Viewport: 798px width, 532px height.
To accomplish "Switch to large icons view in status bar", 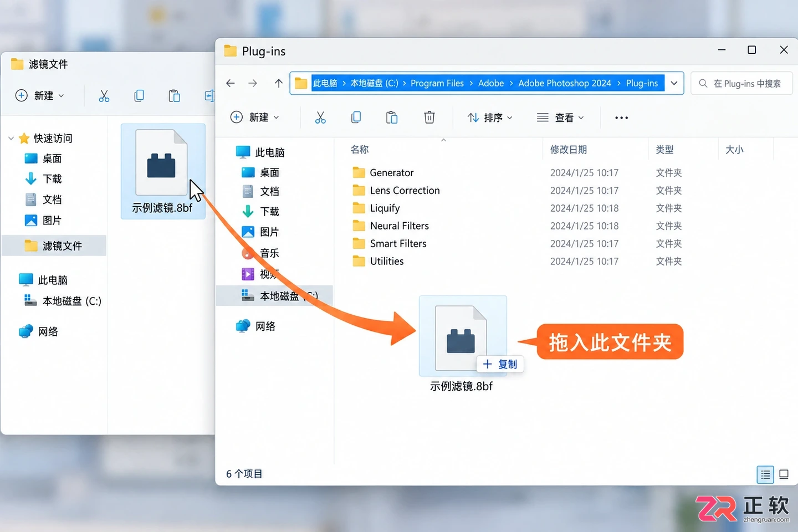I will pos(784,474).
